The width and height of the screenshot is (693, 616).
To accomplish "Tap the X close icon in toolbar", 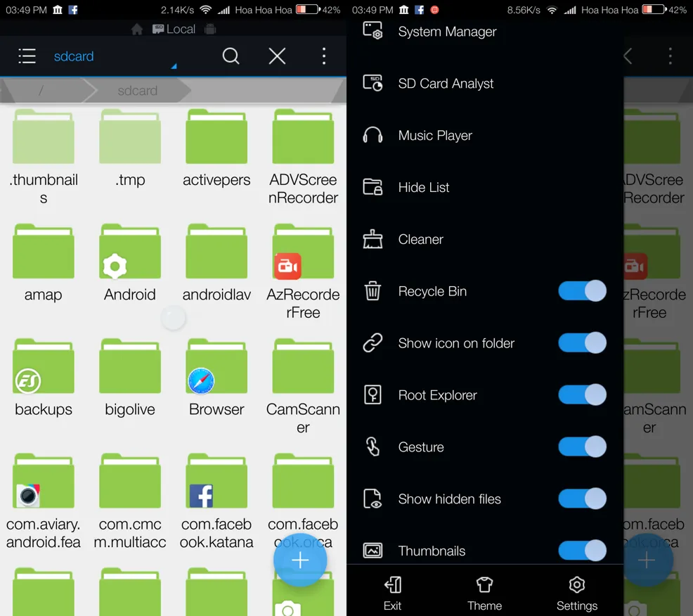I will pos(277,56).
